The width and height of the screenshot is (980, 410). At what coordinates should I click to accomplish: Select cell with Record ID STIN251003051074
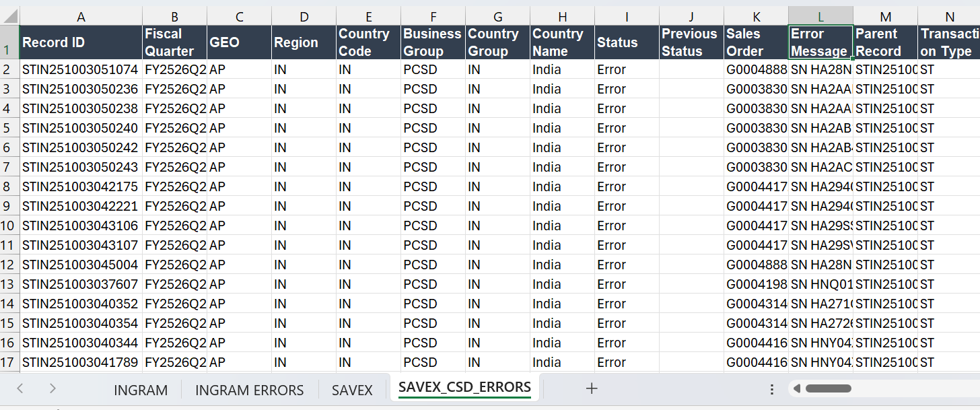[x=81, y=69]
